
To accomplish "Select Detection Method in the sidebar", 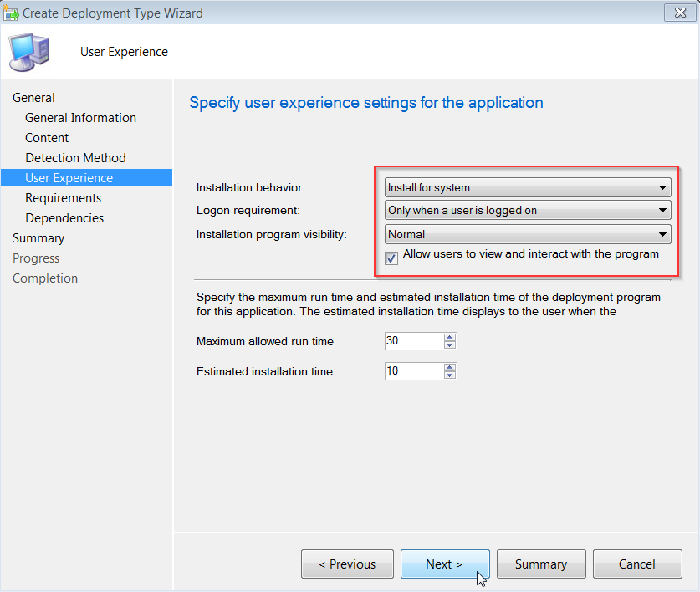I will 75,157.
